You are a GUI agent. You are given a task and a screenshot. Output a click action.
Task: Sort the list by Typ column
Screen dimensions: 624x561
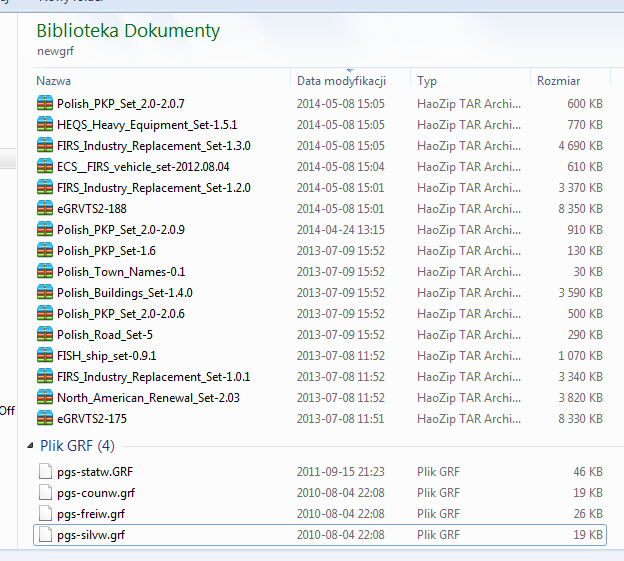coord(427,81)
